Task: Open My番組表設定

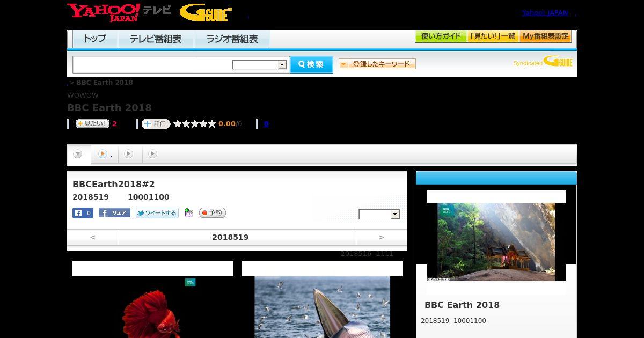Action: click(545, 36)
